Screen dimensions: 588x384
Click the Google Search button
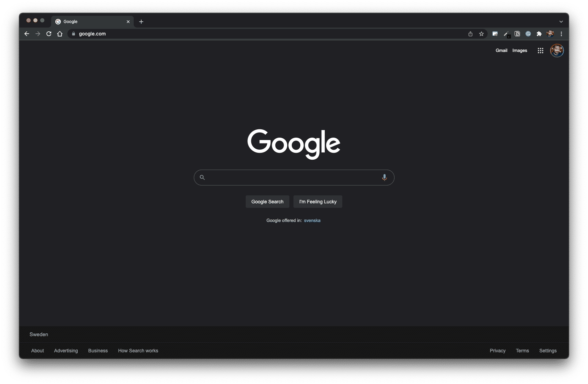(267, 202)
